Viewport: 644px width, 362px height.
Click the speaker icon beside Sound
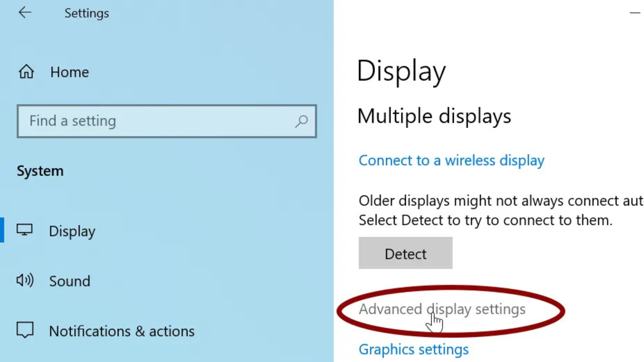(x=25, y=280)
